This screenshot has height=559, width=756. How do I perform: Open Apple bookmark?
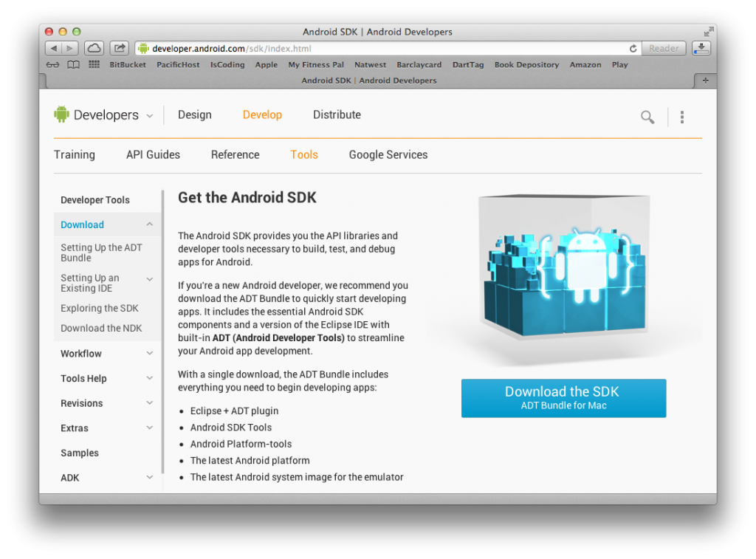point(266,65)
